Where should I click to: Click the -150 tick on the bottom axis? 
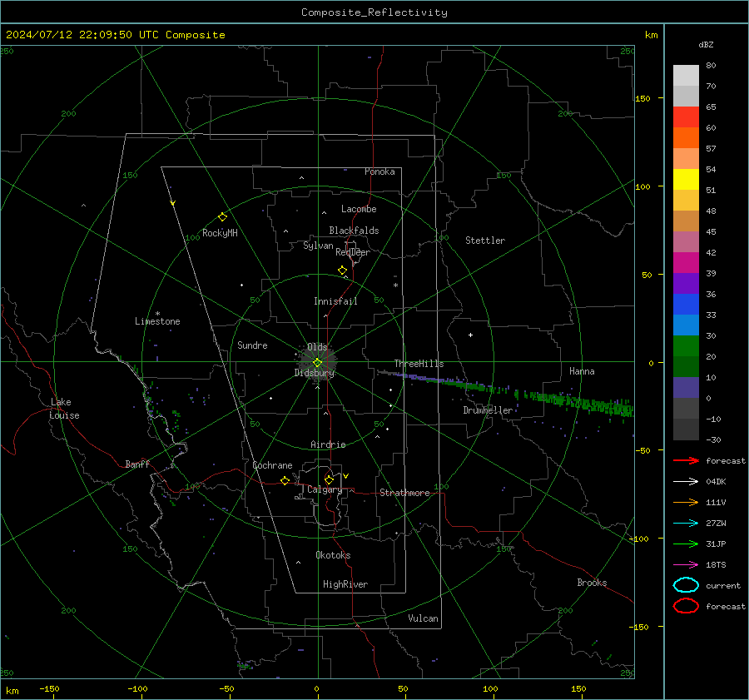click(49, 688)
